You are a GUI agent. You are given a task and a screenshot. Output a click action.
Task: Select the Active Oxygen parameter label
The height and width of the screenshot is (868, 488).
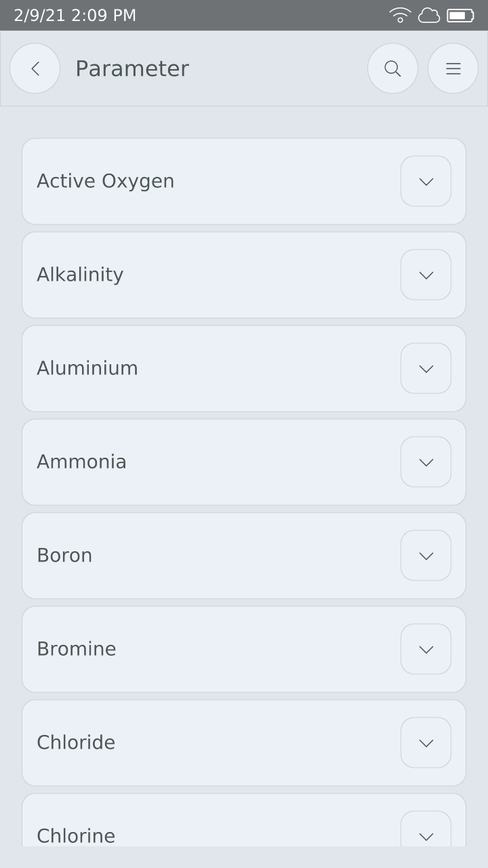click(x=106, y=181)
